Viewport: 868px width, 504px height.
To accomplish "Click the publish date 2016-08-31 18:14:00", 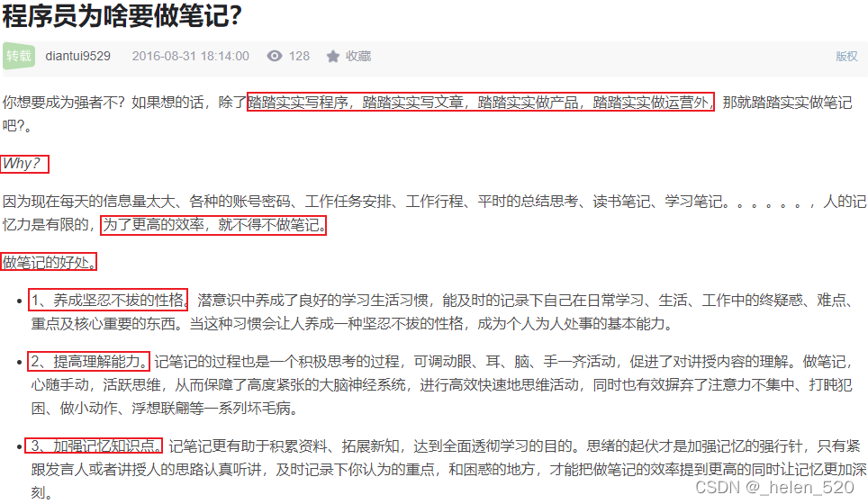I will point(190,56).
